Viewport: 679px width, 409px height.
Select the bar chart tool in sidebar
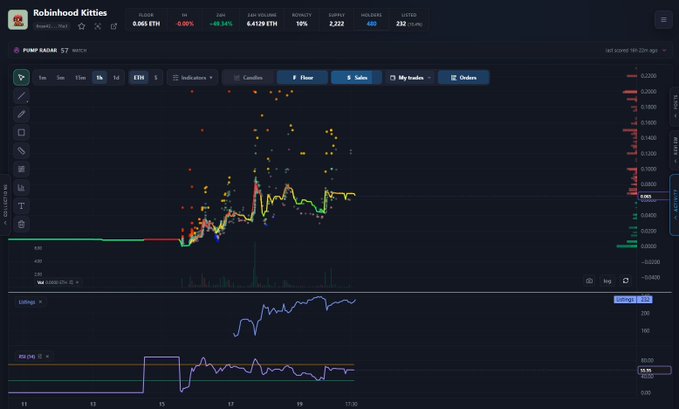[21, 188]
